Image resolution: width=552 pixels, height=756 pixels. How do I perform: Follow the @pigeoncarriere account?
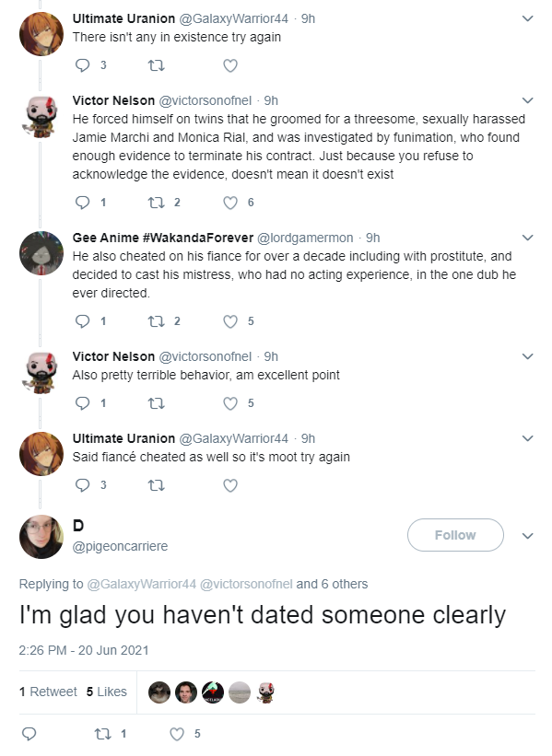(455, 535)
